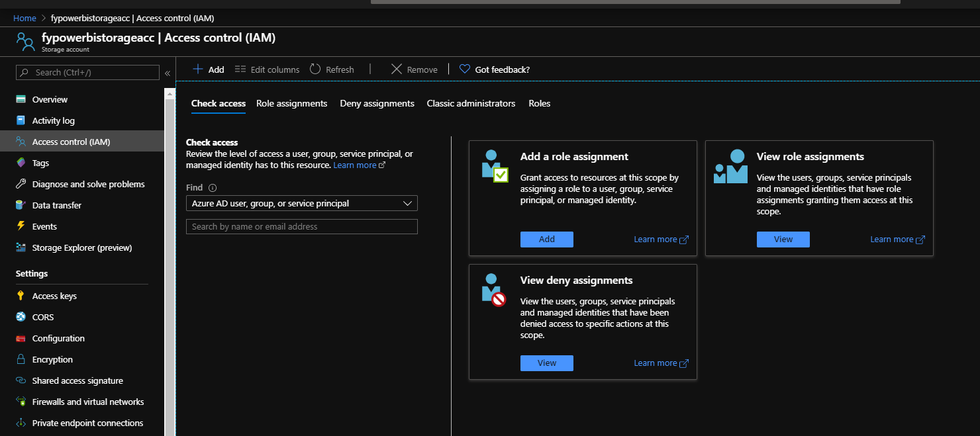This screenshot has height=436, width=980.
Task: Click the Storage Explorer (preview) icon
Action: tap(21, 247)
